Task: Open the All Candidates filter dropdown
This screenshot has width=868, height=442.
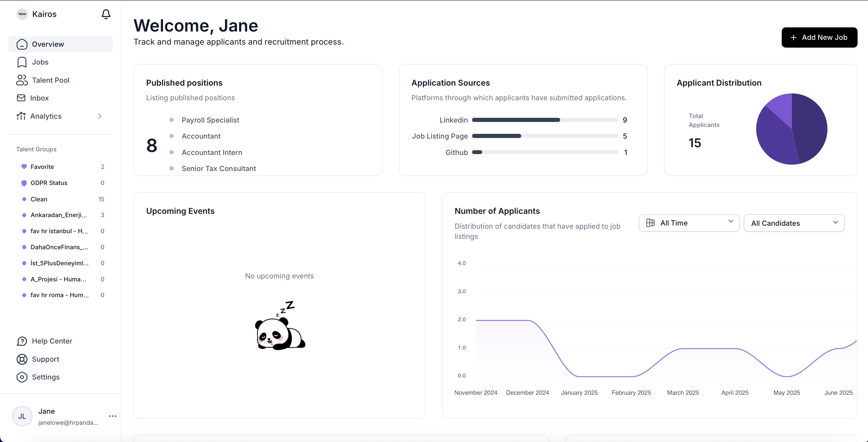Action: [x=794, y=223]
